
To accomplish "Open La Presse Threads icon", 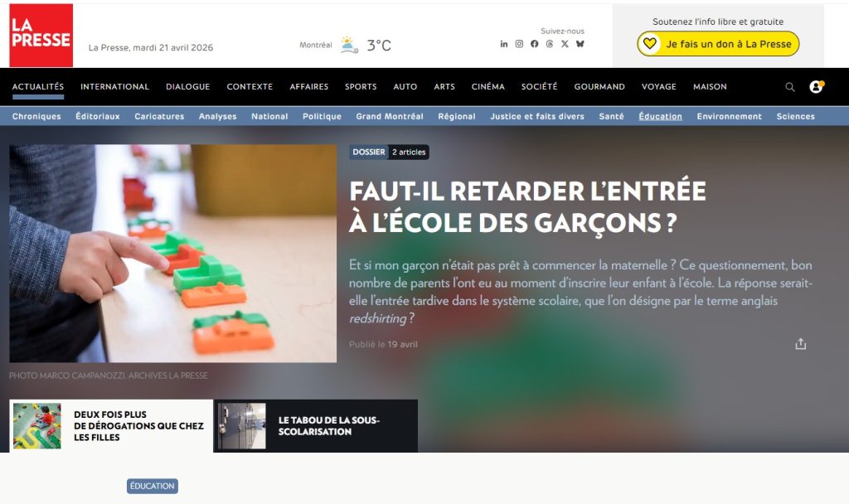I will [x=550, y=44].
